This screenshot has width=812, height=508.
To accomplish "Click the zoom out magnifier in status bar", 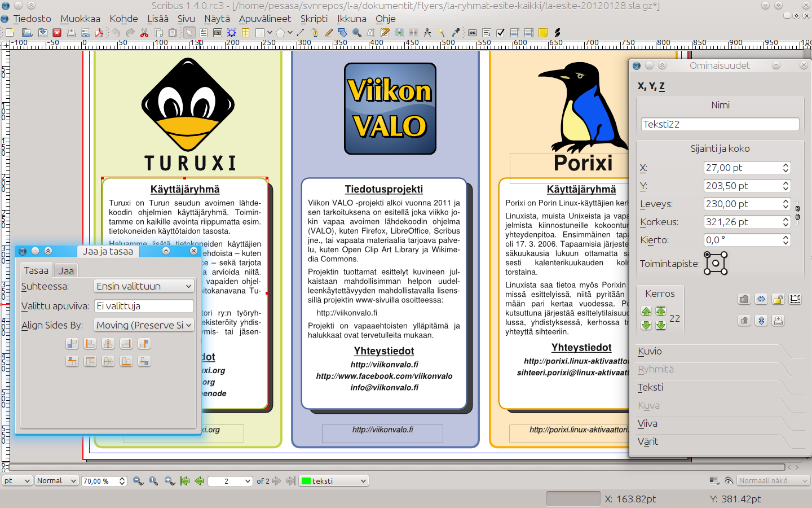I will coord(138,481).
